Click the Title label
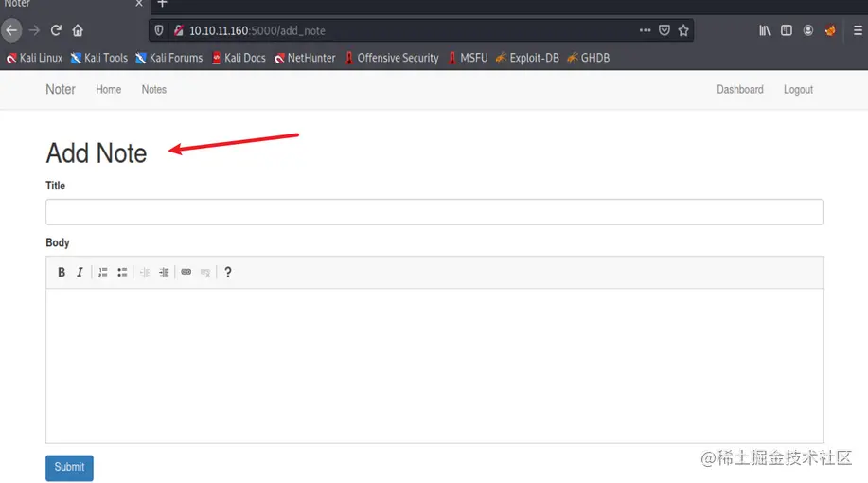868x483 pixels. pos(55,186)
